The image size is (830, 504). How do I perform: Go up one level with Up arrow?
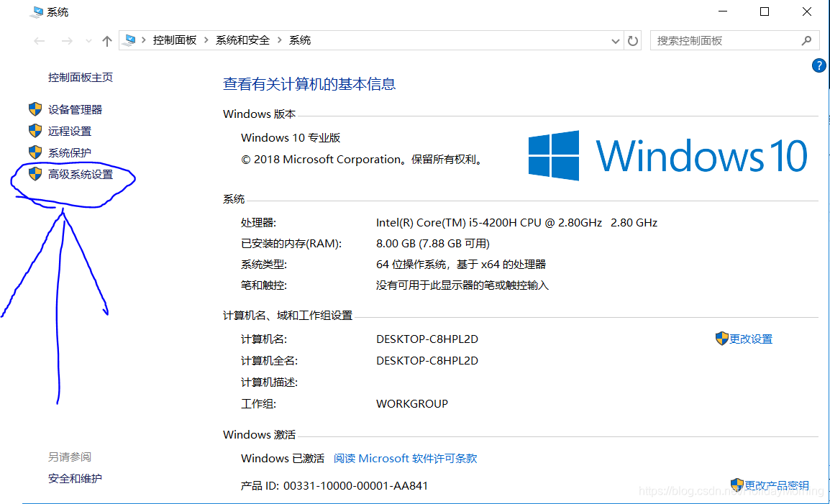[x=107, y=41]
